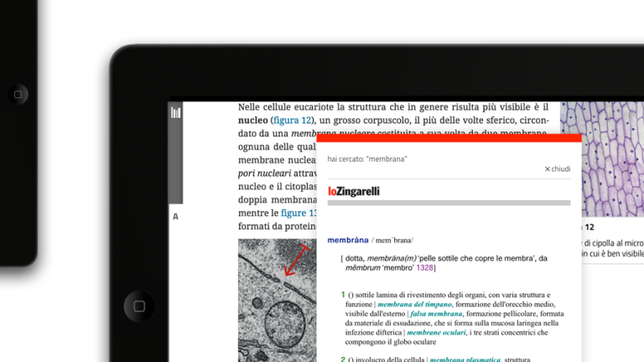Tap the bold "nucleo" term
Screen dimensions: 644x362
(x=252, y=121)
